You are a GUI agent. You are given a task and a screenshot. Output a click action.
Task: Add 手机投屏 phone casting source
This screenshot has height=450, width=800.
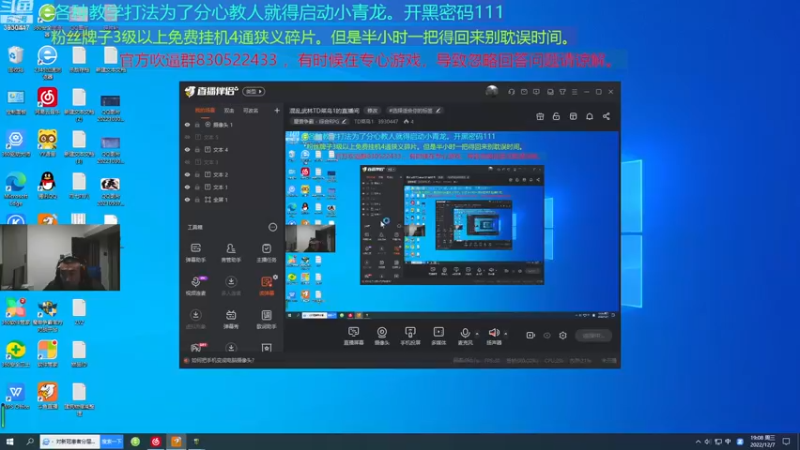pos(410,336)
